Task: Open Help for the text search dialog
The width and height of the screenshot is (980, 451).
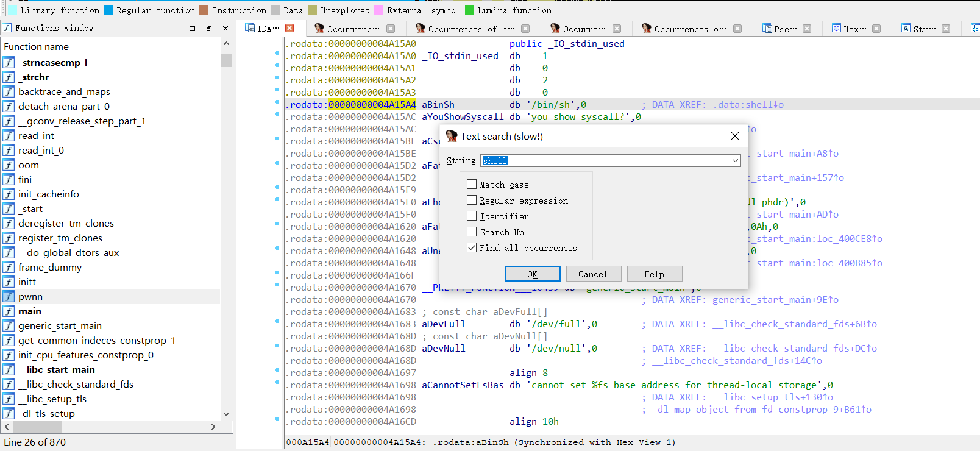Action: point(655,274)
